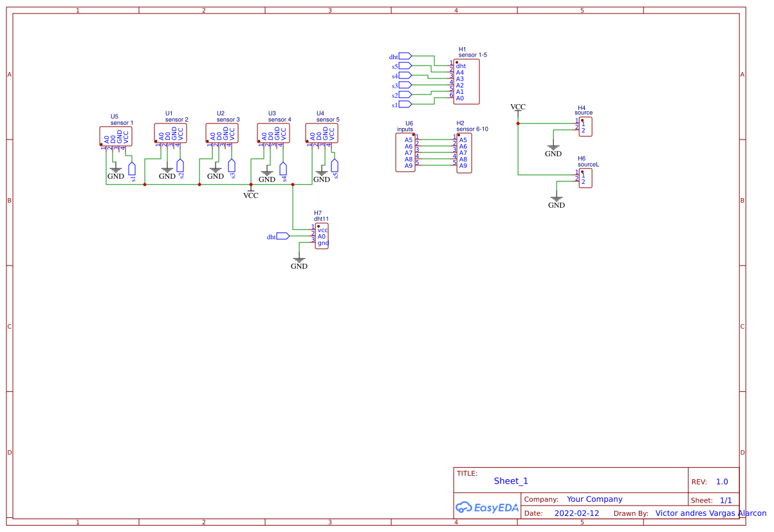The image size is (774, 532).
Task: Click the GND symbol under the dht11 component
Action: click(299, 261)
